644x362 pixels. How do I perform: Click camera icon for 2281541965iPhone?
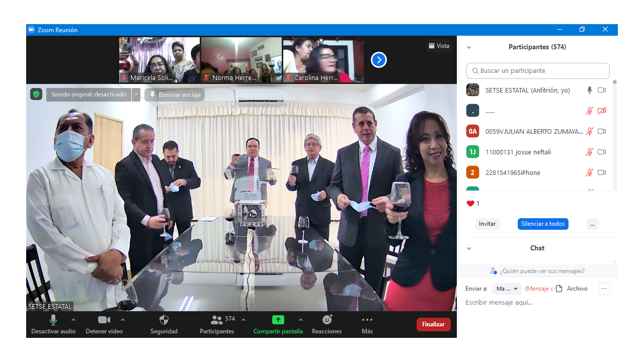coord(602,172)
